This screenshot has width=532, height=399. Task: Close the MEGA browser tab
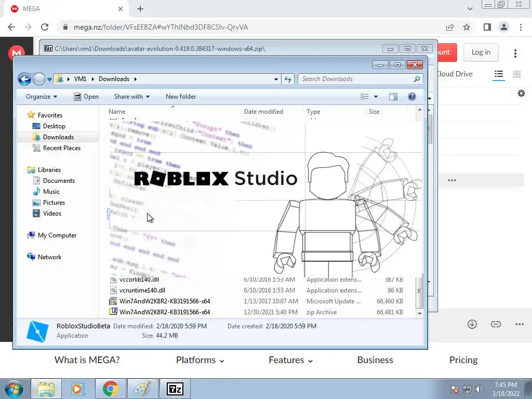coord(121,9)
